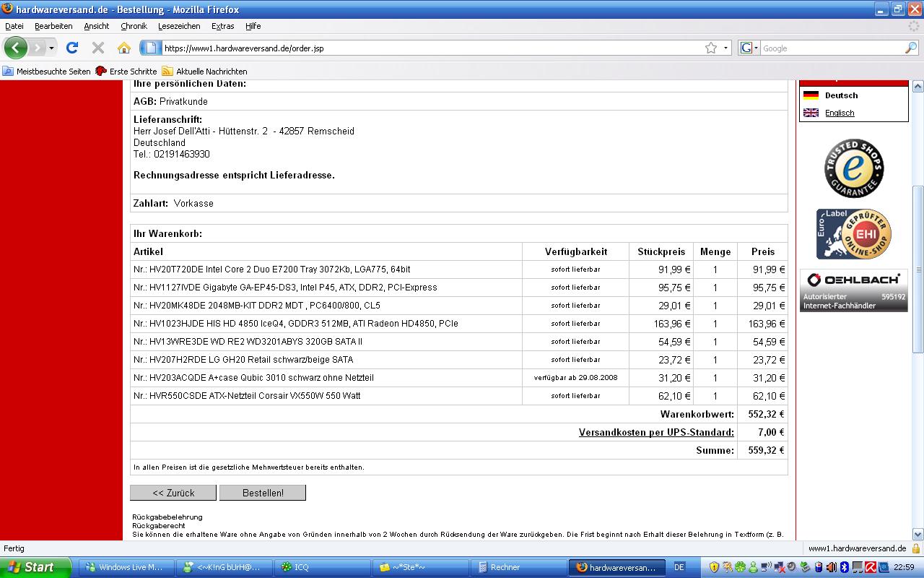The width and height of the screenshot is (924, 578).
Task: Click the DE language bar indicator
Action: 679,567
